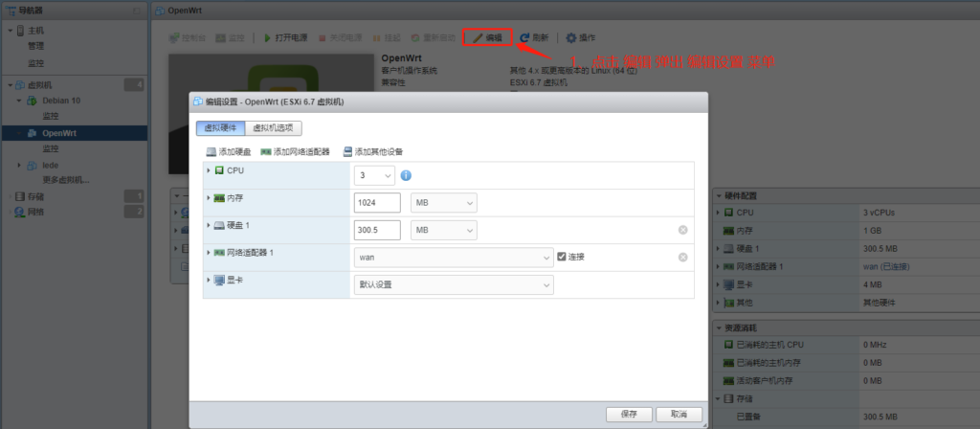Remove 硬盘 1 with the delete icon
The image size is (980, 429).
click(x=683, y=230)
